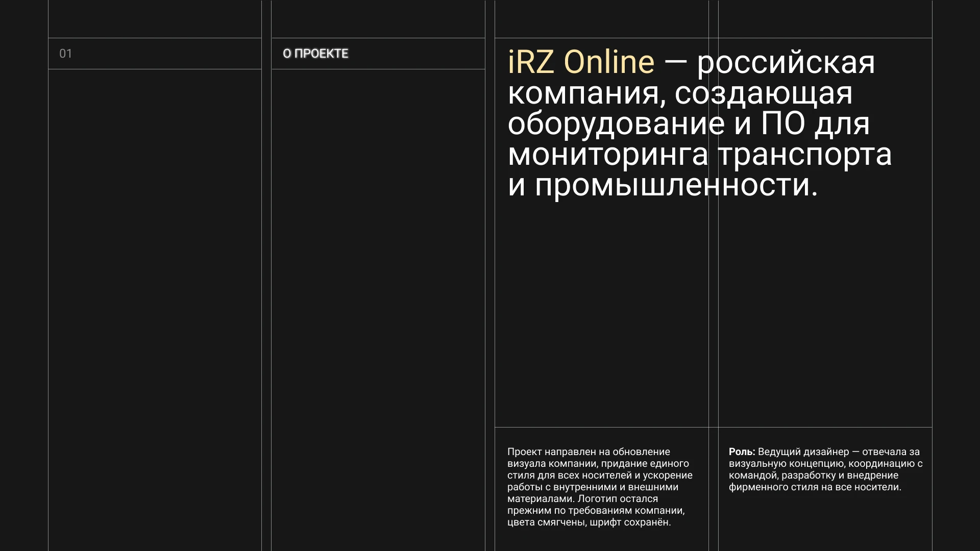Click the word российская in the headline
980x551 pixels.
pos(786,62)
